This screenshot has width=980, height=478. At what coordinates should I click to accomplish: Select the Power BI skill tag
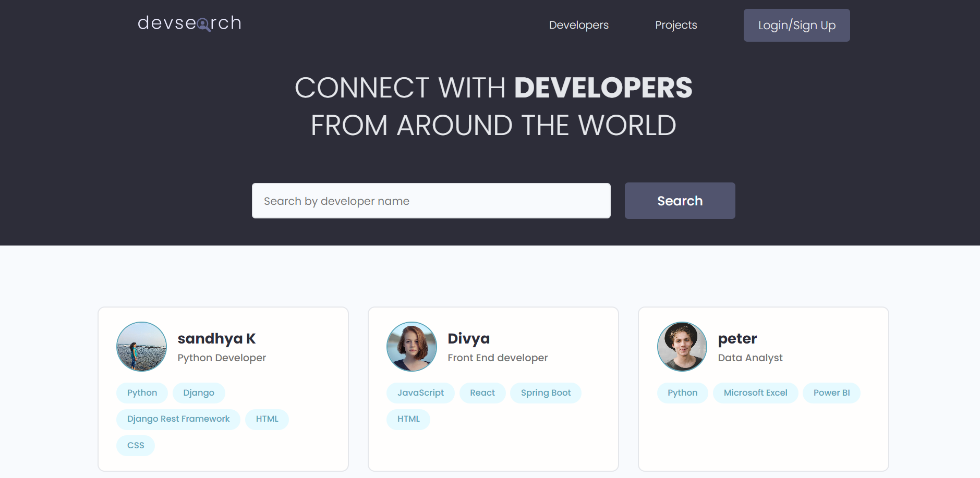(831, 393)
